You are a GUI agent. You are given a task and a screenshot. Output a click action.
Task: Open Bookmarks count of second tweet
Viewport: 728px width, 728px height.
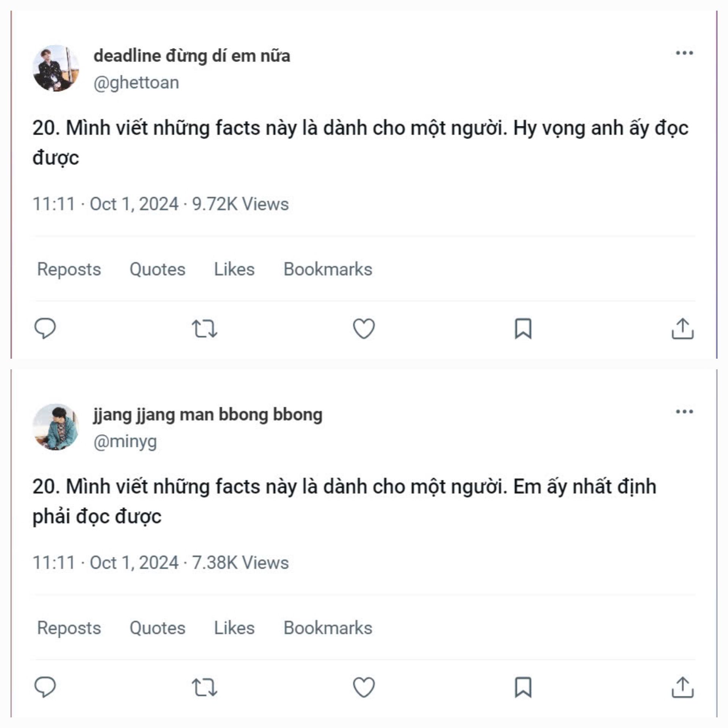(328, 628)
